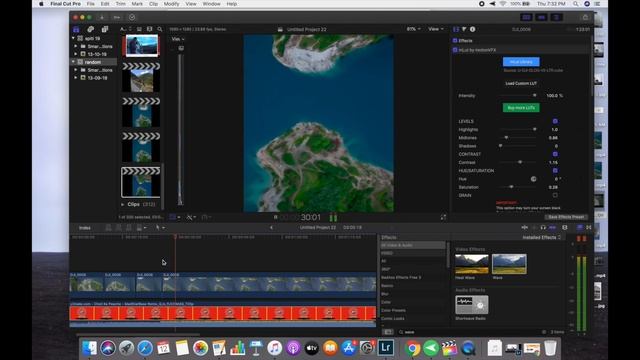Image resolution: width=640 pixels, height=360 pixels.
Task: Open the Window menu
Action: tap(211, 4)
